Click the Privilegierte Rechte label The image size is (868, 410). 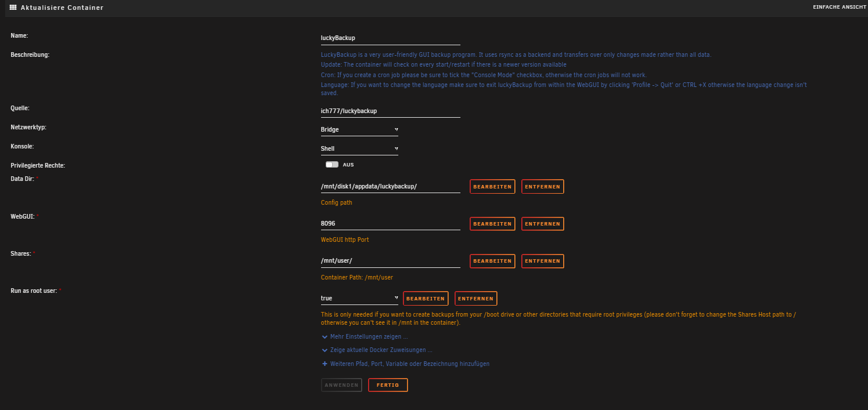(x=38, y=165)
